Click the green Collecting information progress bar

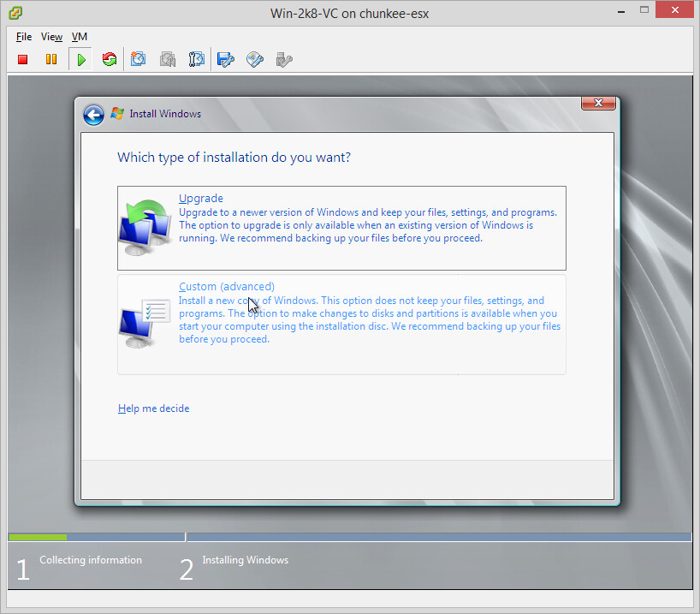(x=38, y=537)
